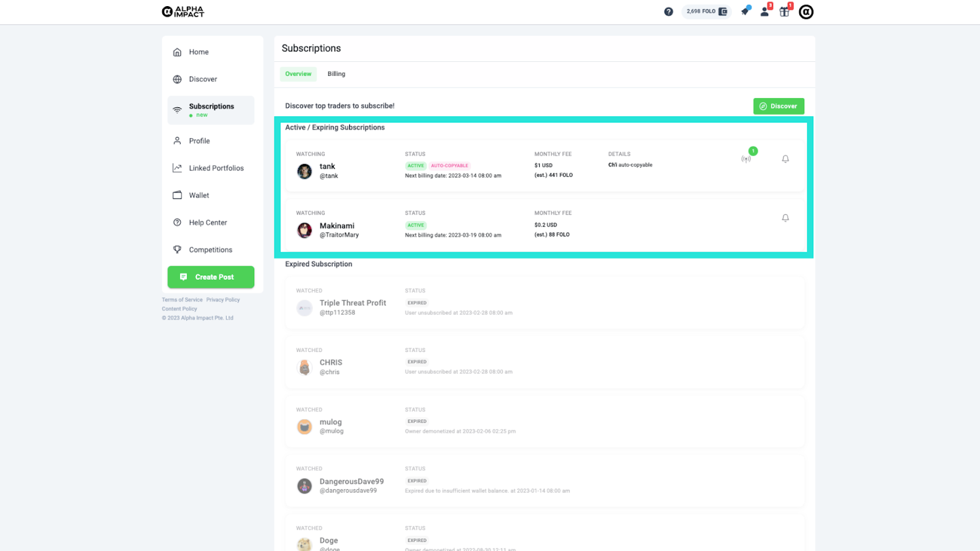Click tank's ACTIVE status badge
The width and height of the screenshot is (980, 551).
(x=416, y=166)
